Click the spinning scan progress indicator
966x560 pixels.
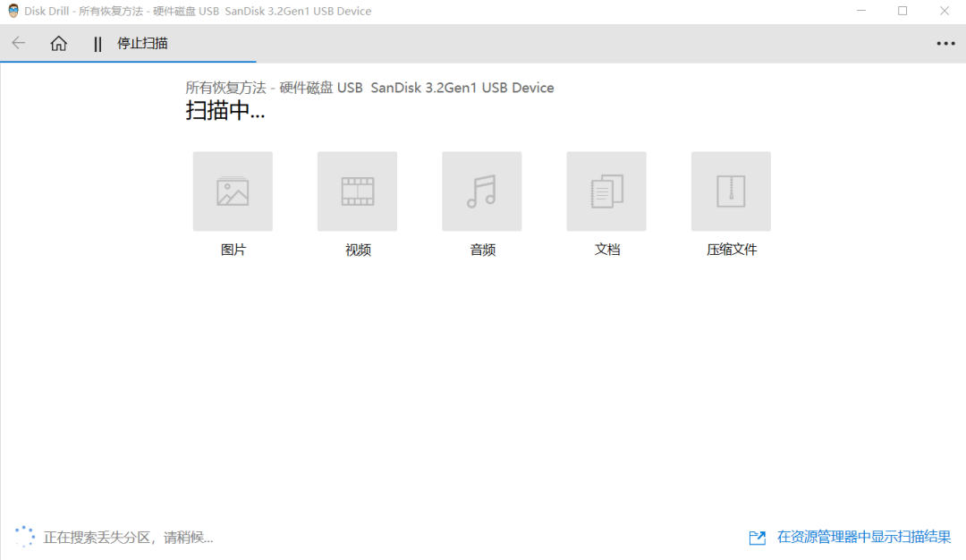21,535
